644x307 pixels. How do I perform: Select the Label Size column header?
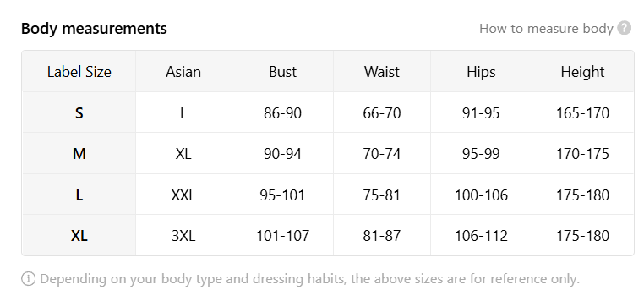(x=79, y=72)
